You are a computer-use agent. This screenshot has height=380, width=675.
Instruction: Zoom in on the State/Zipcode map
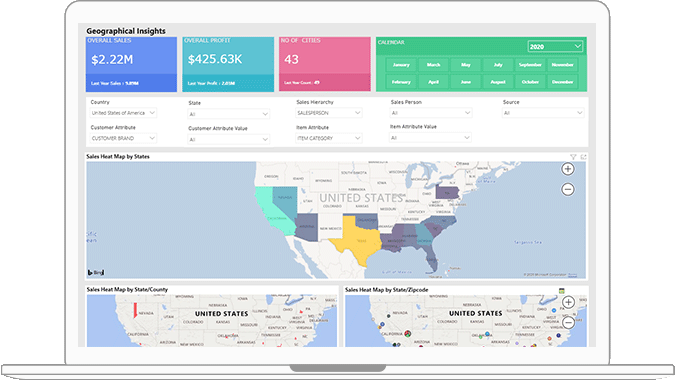pyautogui.click(x=568, y=302)
